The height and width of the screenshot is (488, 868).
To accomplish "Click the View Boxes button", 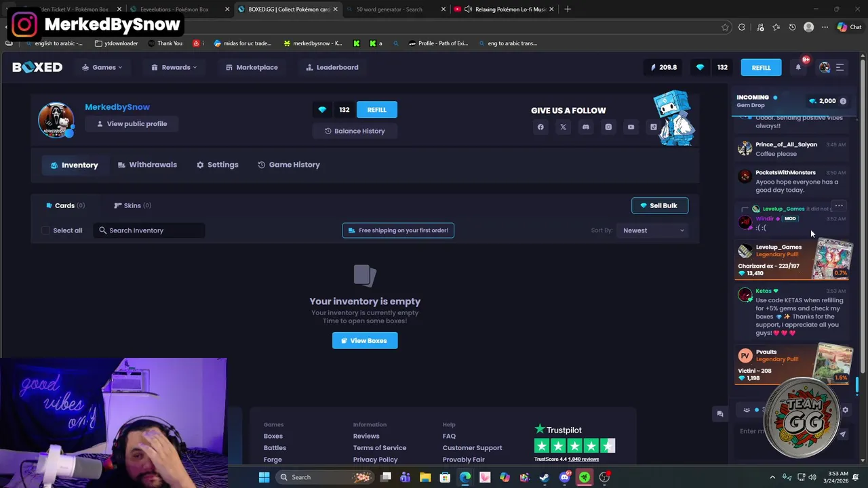I will (365, 340).
